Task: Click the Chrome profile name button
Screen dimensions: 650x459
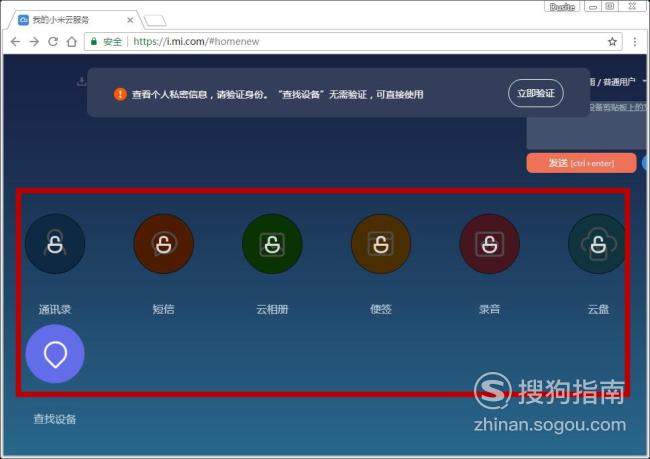Action: coord(562,7)
